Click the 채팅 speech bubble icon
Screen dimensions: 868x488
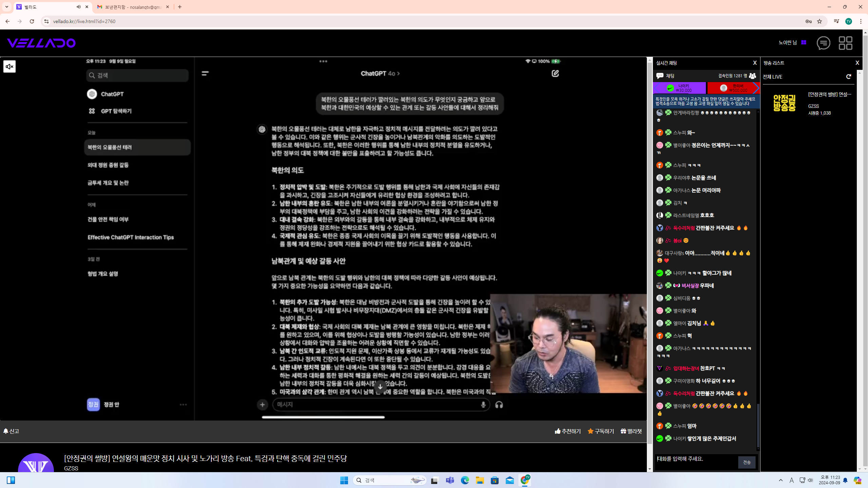pyautogui.click(x=660, y=76)
